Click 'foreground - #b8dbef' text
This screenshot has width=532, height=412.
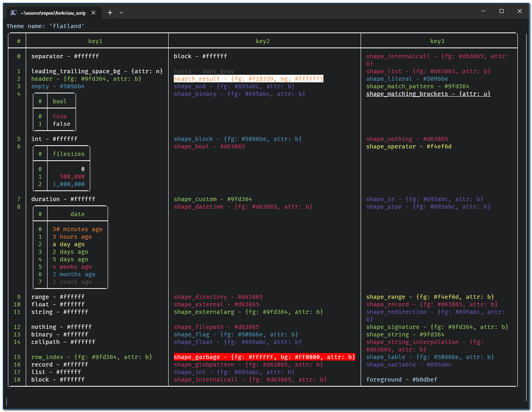402,380
